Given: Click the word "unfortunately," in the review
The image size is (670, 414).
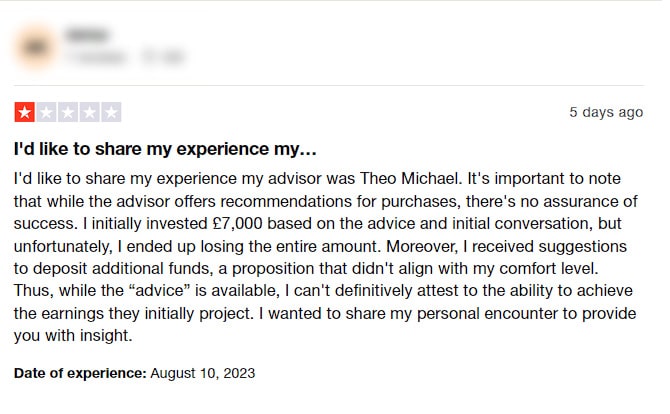Looking at the screenshot, I should pos(63,247).
